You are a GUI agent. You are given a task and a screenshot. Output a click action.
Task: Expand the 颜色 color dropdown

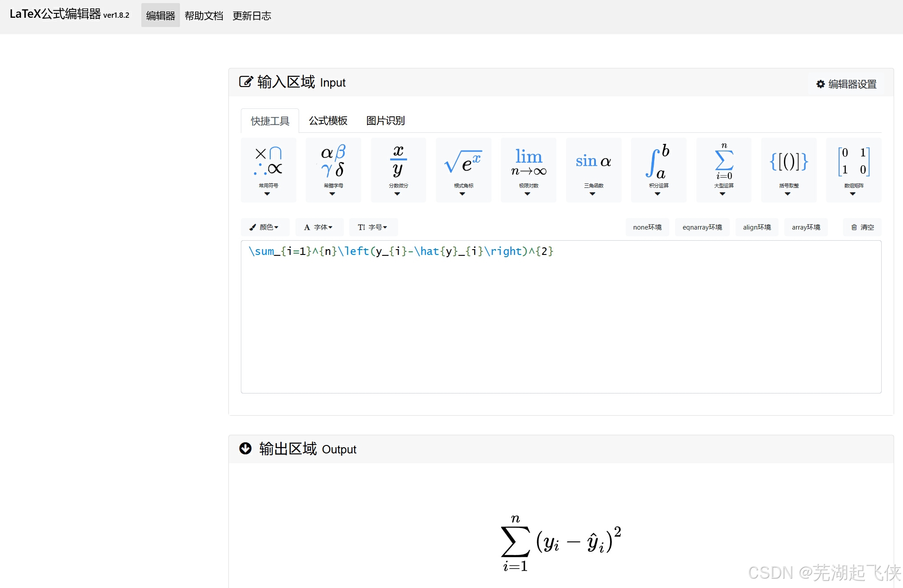click(x=265, y=227)
